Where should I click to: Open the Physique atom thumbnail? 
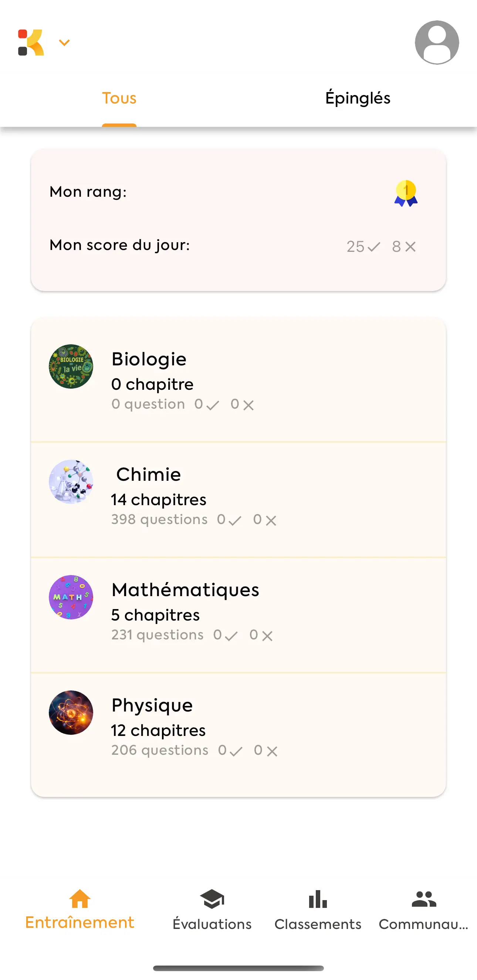[71, 712]
